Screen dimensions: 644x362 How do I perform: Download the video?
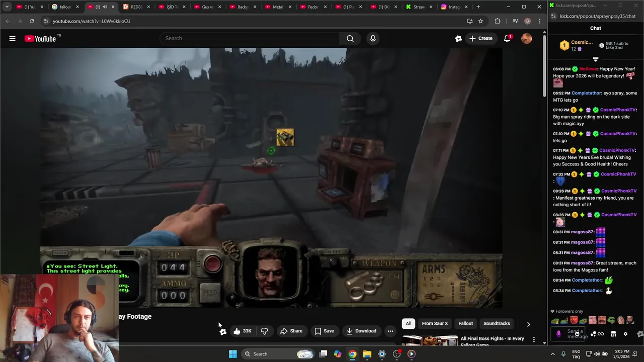(x=361, y=331)
